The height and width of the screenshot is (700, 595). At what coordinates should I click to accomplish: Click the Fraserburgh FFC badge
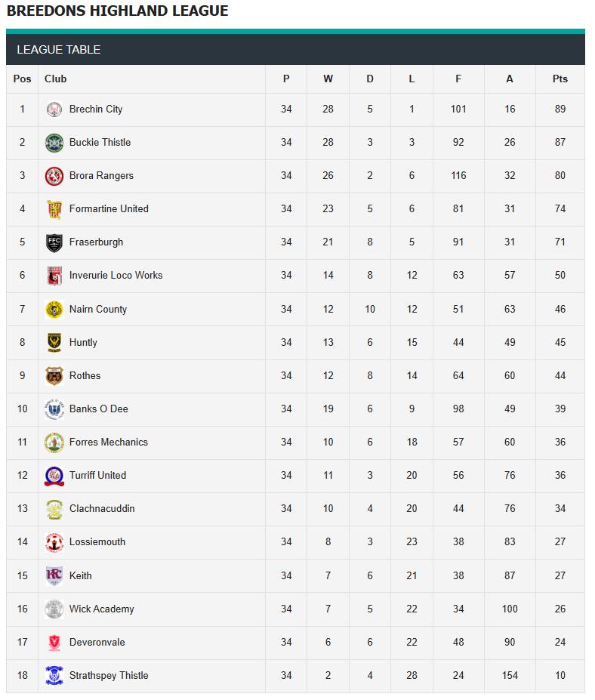tap(54, 242)
